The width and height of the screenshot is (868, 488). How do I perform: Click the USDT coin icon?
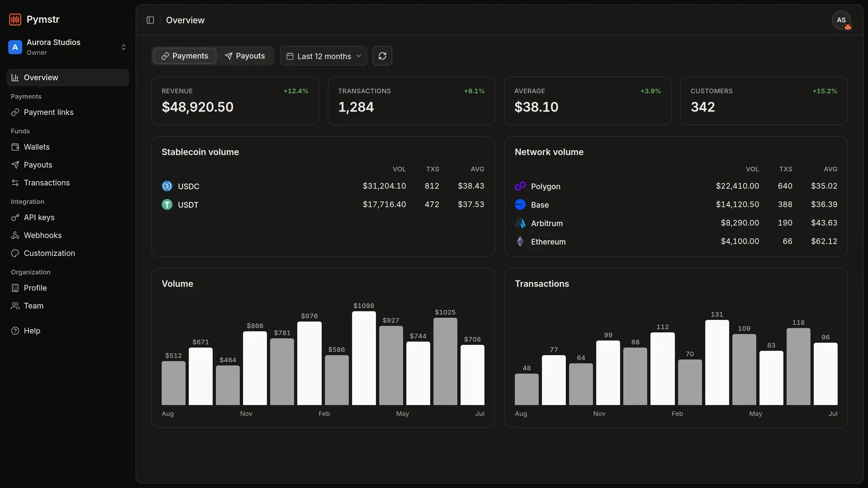point(167,204)
